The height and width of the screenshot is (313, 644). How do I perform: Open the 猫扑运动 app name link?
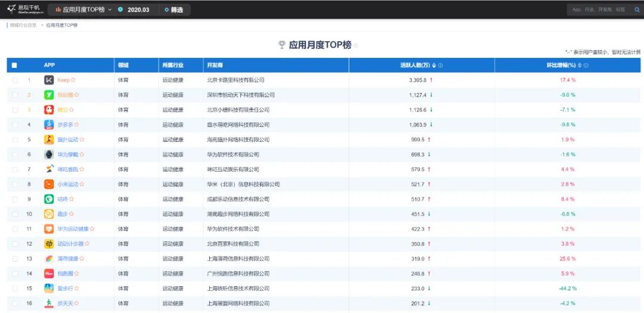coord(68,140)
